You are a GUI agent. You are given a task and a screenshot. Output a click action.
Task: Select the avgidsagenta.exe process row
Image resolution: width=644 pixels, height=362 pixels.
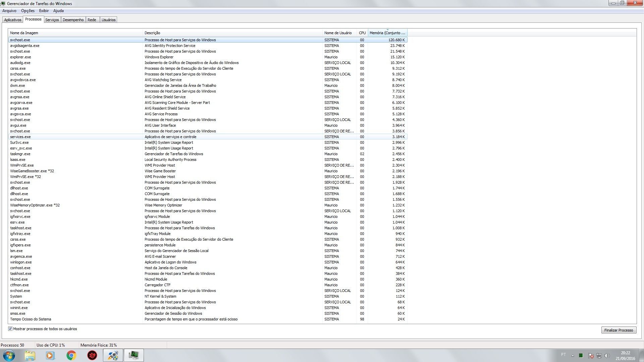(x=208, y=46)
